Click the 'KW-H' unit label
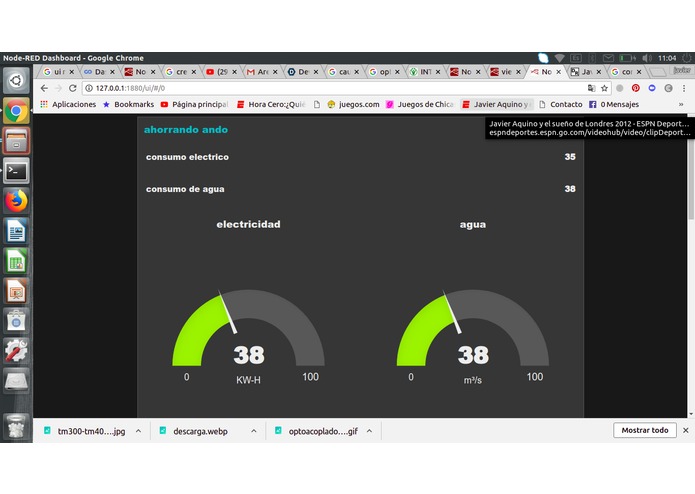Viewport: 695px width, 494px height. pyautogui.click(x=248, y=380)
